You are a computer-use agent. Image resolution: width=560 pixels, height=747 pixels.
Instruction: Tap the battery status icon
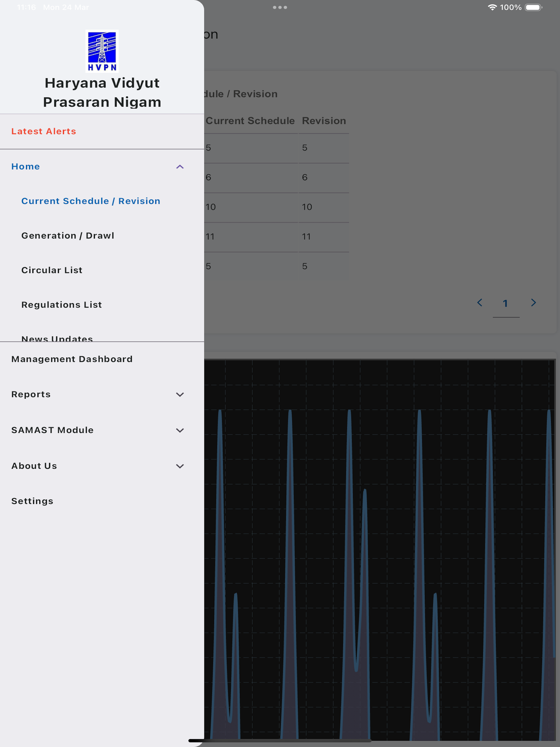coord(534,7)
